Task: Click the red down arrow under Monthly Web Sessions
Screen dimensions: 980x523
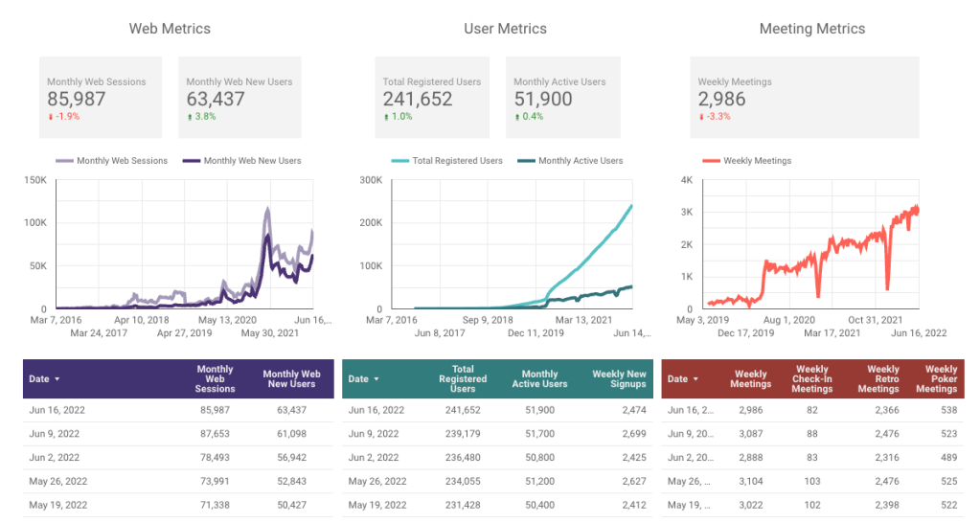Action: (51, 117)
